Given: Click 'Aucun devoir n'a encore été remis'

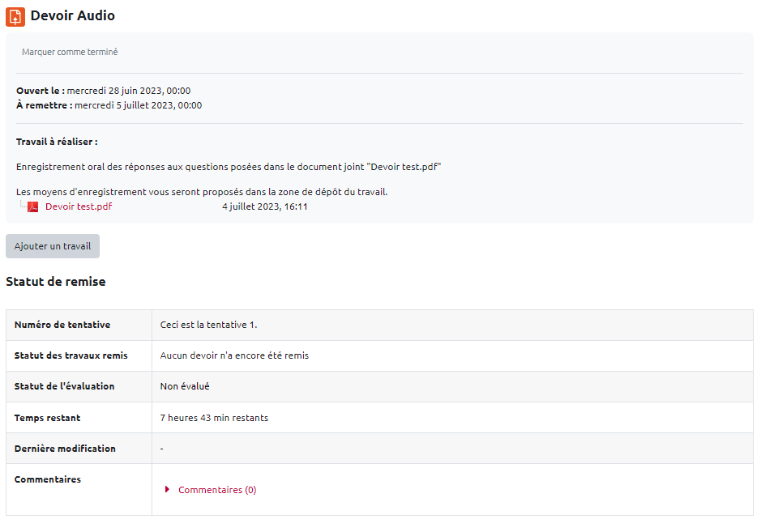Looking at the screenshot, I should tap(234, 355).
